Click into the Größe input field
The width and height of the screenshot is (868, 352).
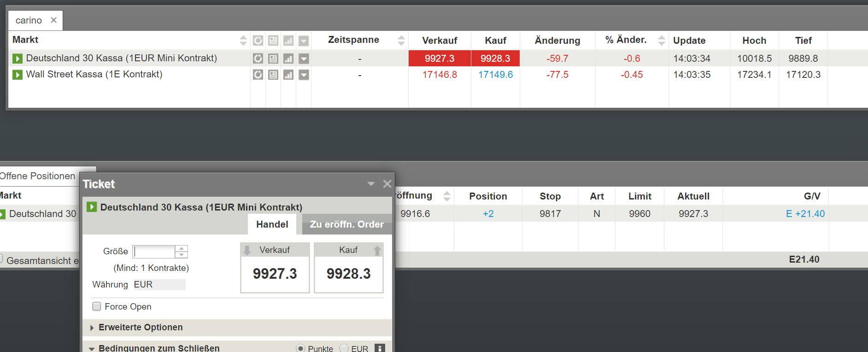pyautogui.click(x=154, y=252)
